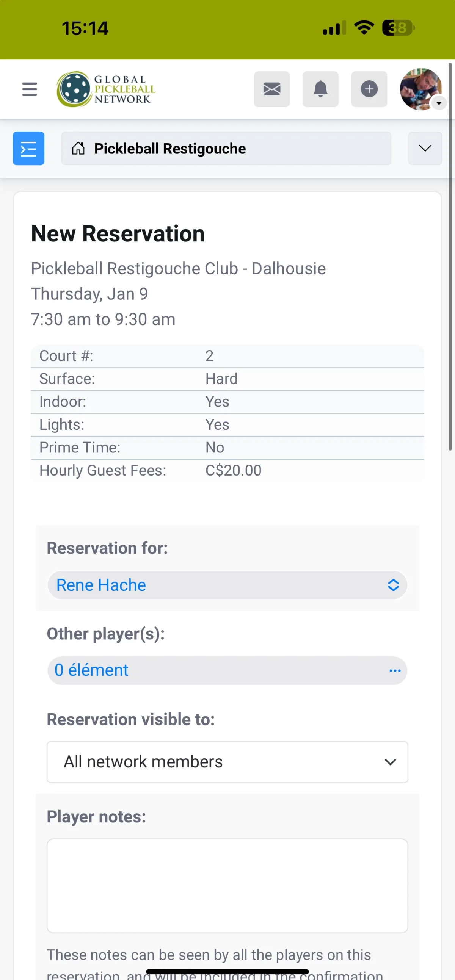The image size is (455, 980).
Task: Tap the battery indicator in status bar
Action: (398, 28)
